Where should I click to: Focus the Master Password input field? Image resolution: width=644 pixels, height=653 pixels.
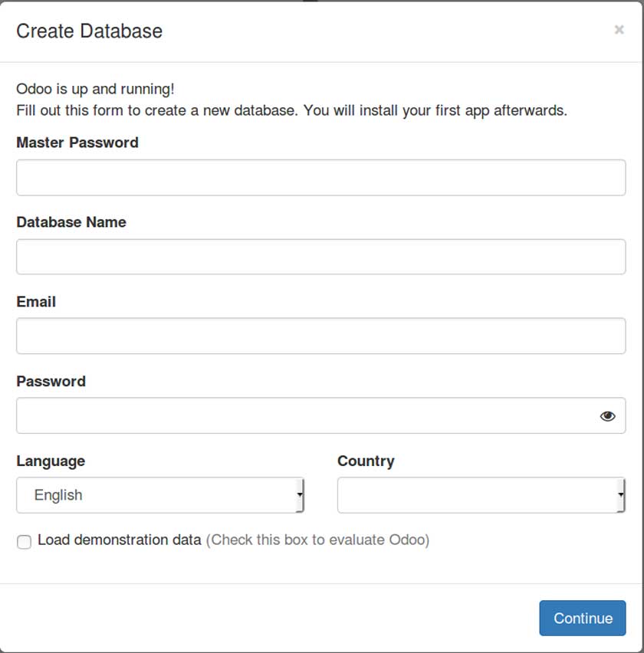coord(320,178)
